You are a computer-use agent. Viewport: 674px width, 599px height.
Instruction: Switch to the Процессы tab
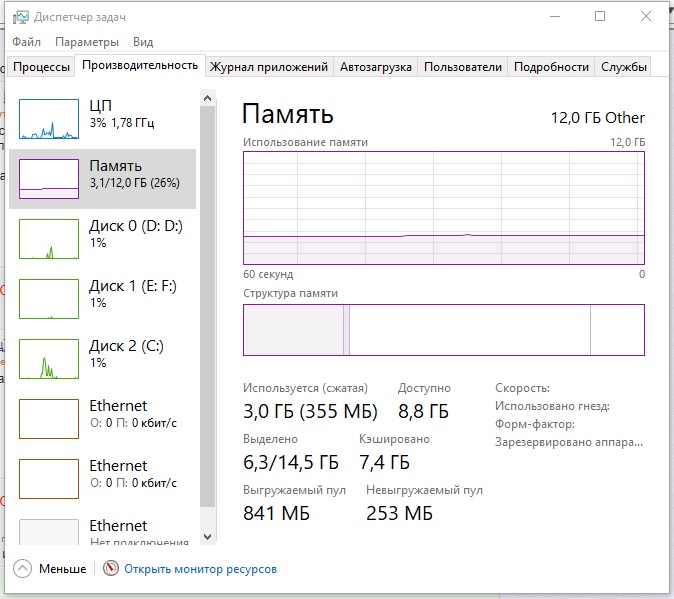coord(41,67)
